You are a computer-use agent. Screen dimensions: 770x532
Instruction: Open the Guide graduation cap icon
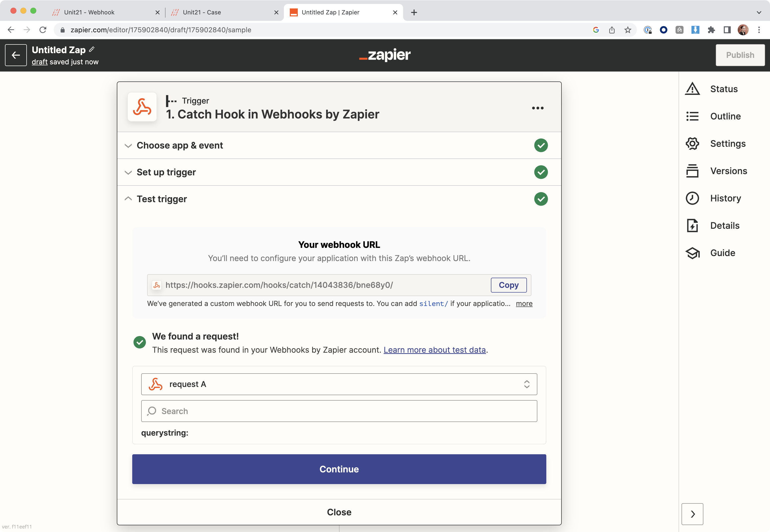click(x=692, y=253)
